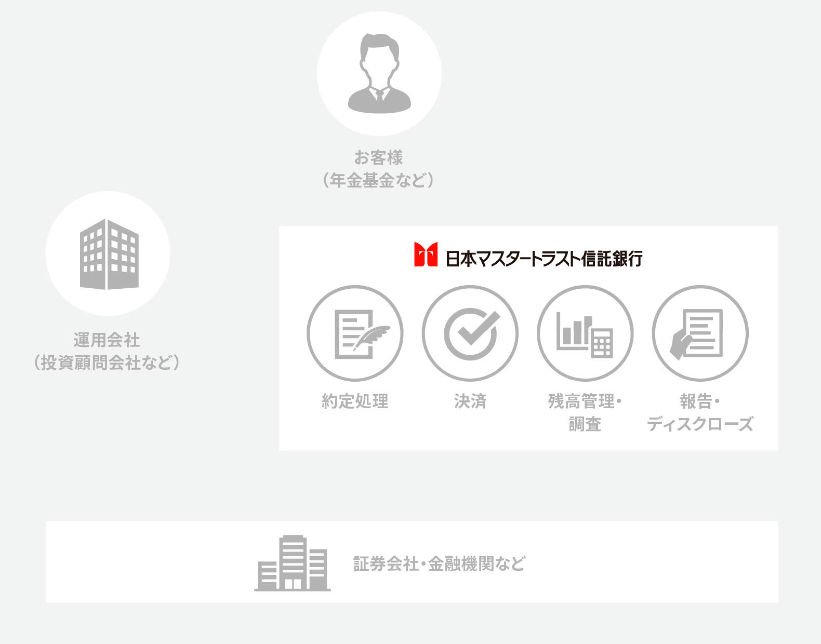Click the 決済 label text
The width and height of the screenshot is (821, 644).
(470, 401)
